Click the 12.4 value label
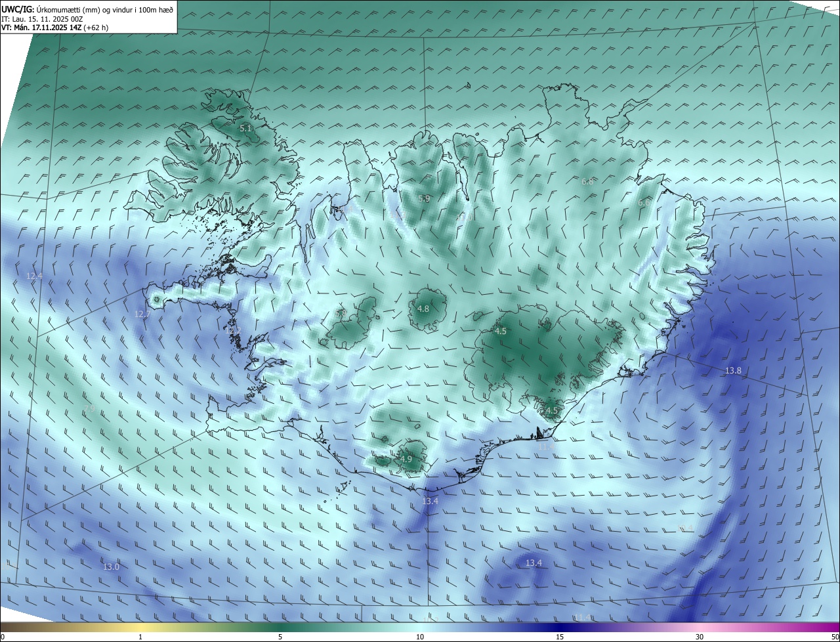Image resolution: width=840 pixels, height=642 pixels. tap(34, 276)
